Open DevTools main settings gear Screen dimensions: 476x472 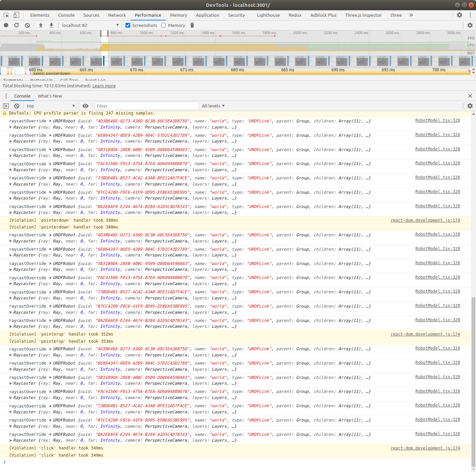point(459,15)
